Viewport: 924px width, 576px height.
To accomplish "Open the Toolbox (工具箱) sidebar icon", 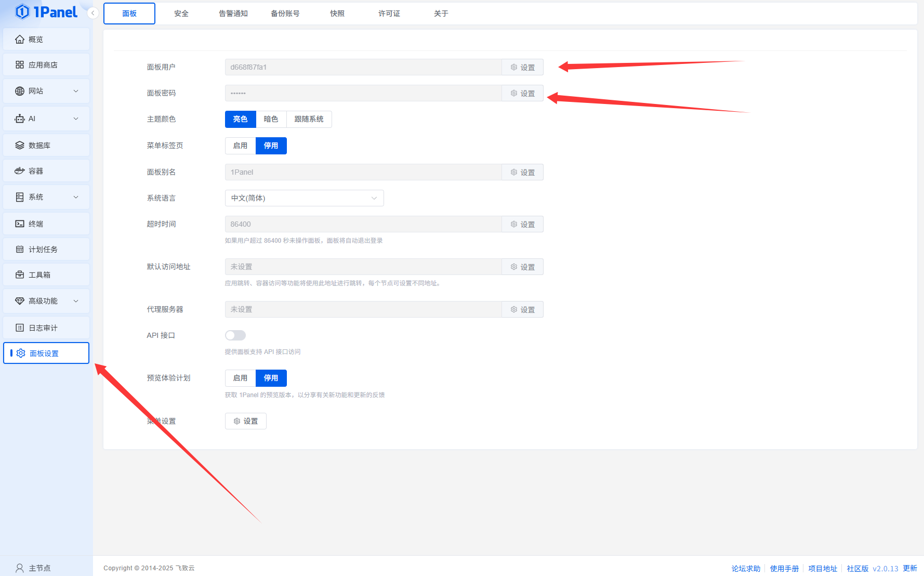I will pos(20,275).
